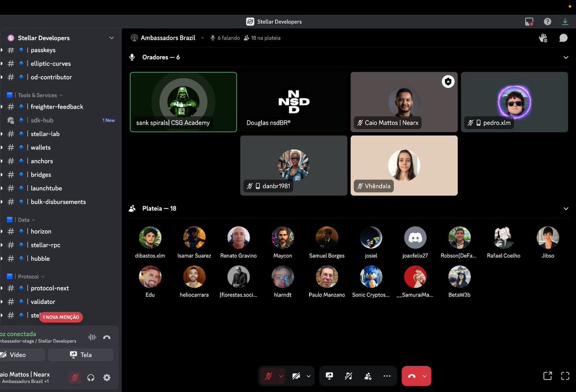
Task: Click Sonic Cryptos audience avatar
Action: pos(371,277)
